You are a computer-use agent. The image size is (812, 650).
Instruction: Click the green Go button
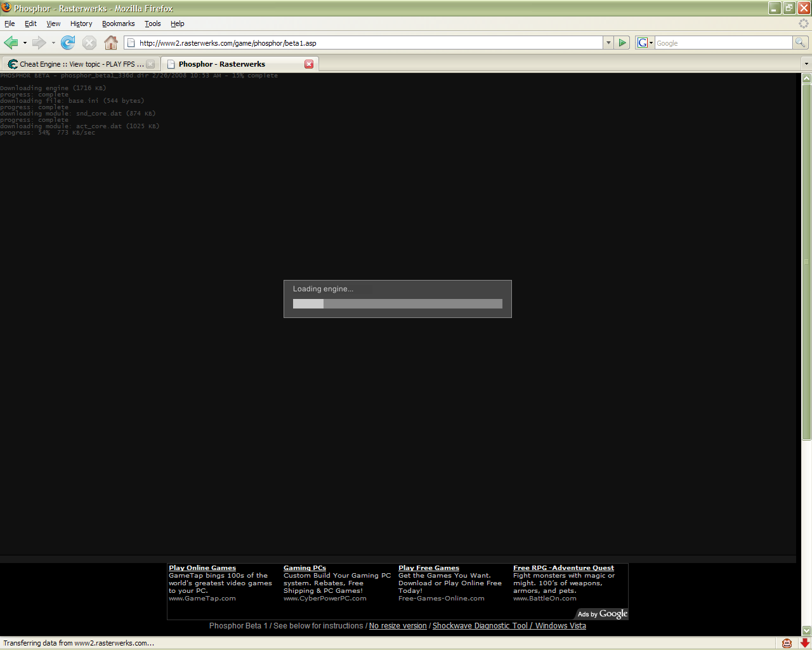click(622, 43)
